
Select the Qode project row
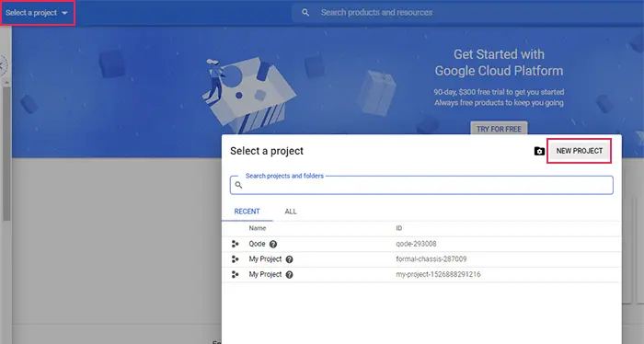pyautogui.click(x=421, y=244)
